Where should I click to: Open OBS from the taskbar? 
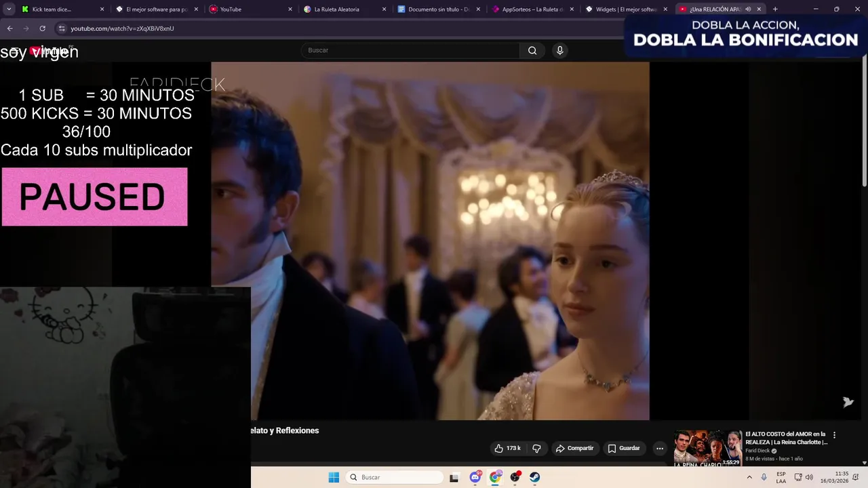coord(515,477)
